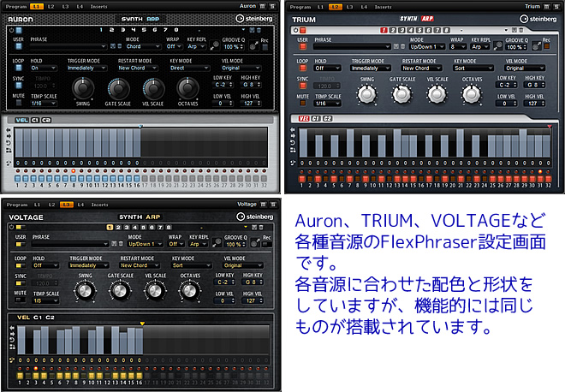The width and height of the screenshot is (565, 392).
Task: Click Gate Scale knob in Trium panel
Action: 401,94
